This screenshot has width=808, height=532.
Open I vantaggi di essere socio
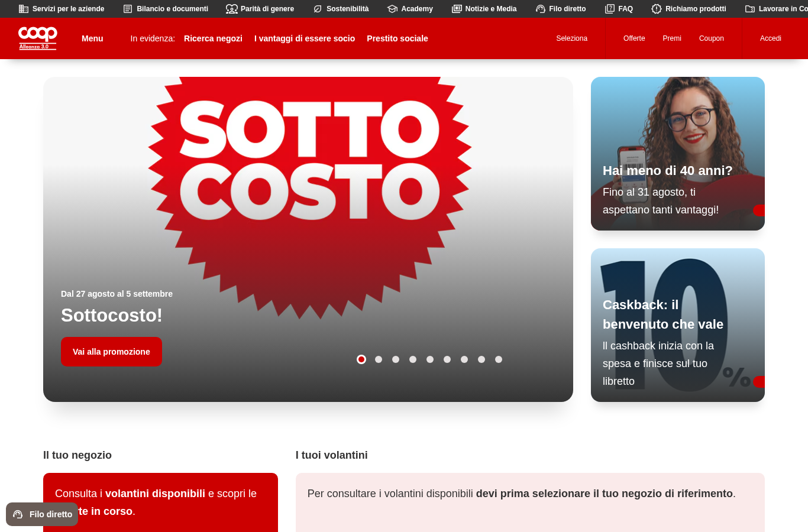point(305,38)
